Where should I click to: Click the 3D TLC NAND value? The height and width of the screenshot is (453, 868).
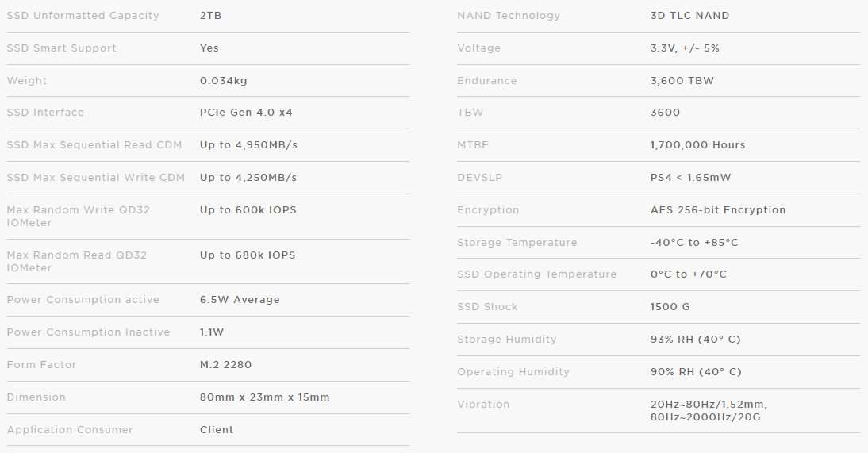[x=689, y=16]
